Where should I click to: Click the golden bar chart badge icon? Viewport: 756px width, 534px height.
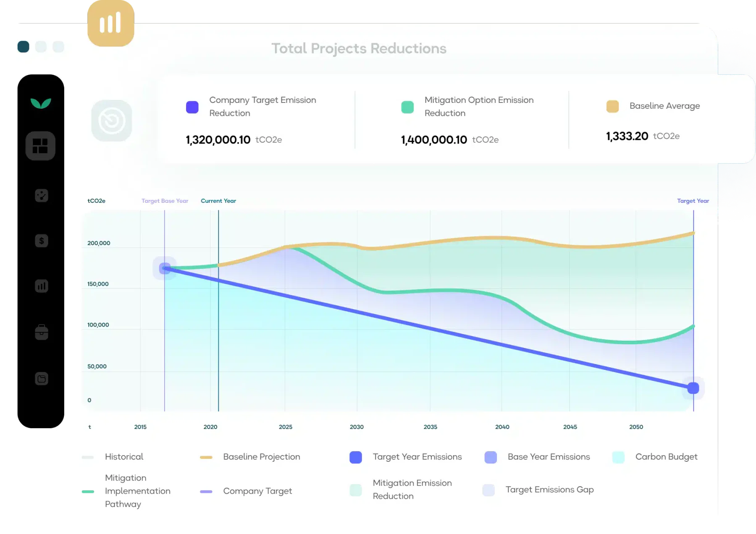click(111, 23)
